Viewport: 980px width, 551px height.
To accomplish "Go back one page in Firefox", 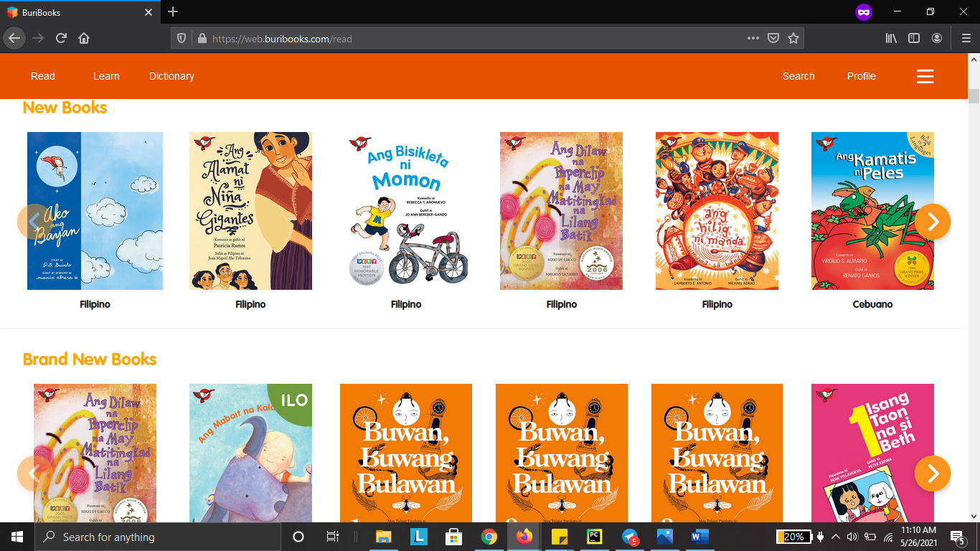I will pyautogui.click(x=14, y=38).
